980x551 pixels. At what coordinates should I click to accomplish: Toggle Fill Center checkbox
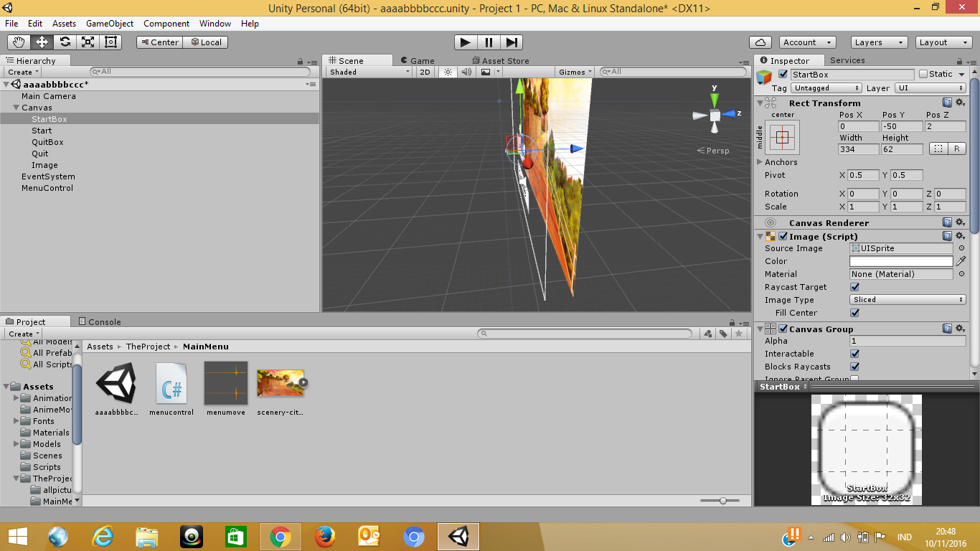854,313
